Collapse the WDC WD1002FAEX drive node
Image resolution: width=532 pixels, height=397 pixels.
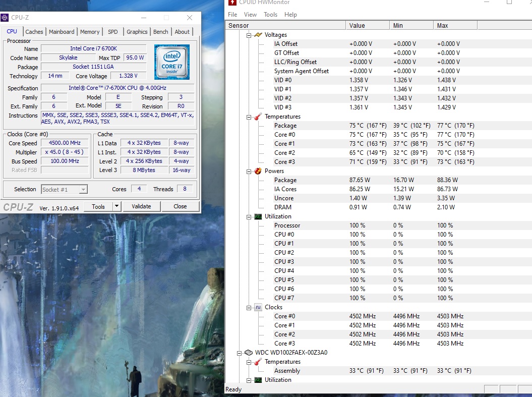pyautogui.click(x=239, y=353)
